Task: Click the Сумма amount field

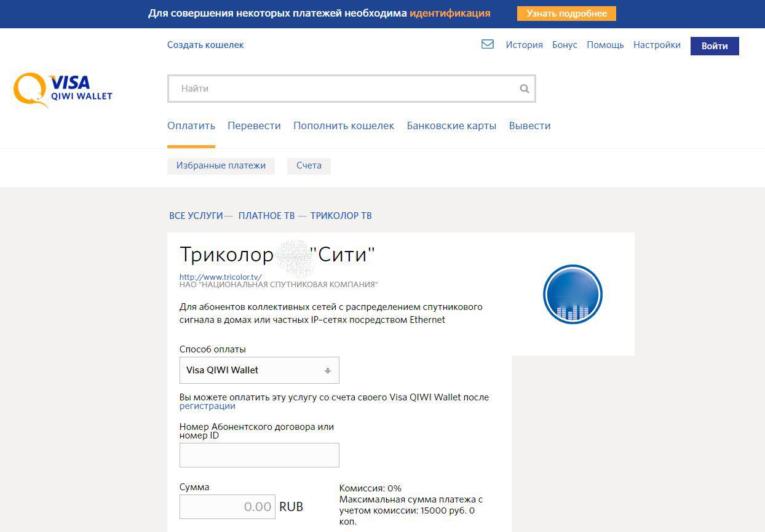Action: [228, 507]
